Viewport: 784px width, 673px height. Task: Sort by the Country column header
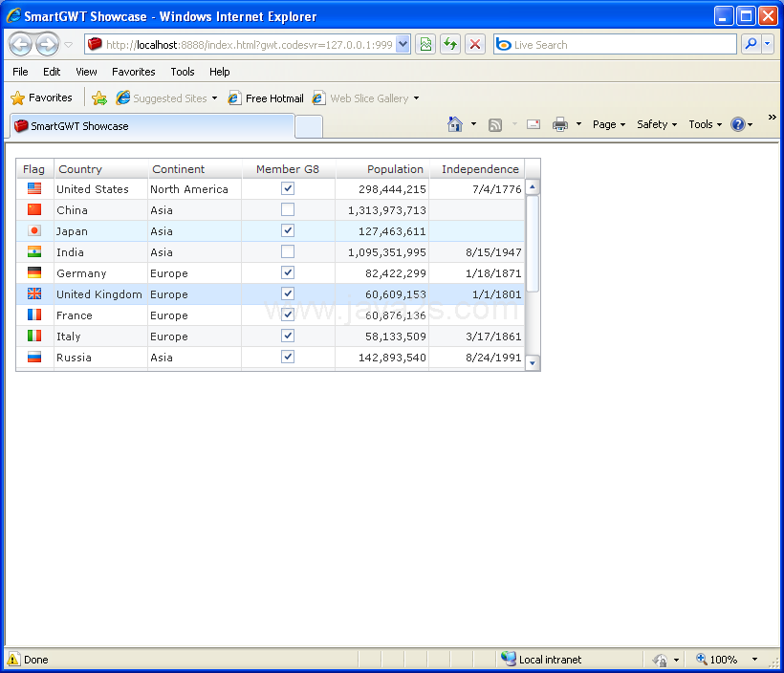pos(101,169)
